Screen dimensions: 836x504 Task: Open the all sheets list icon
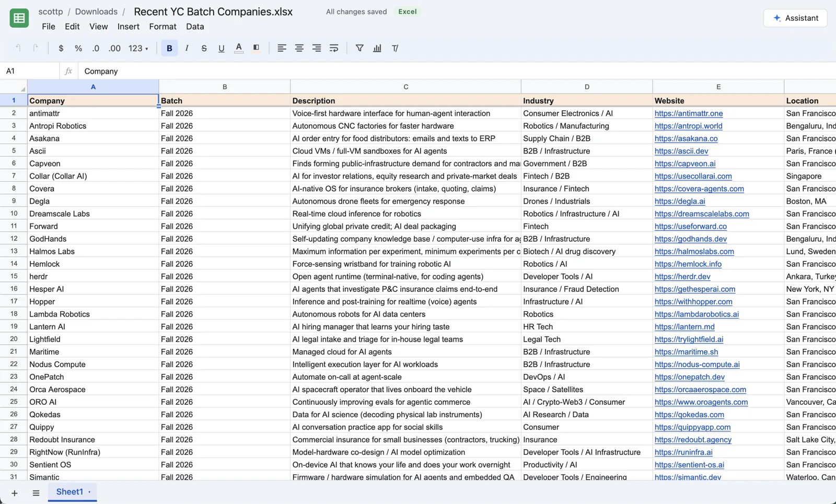click(36, 493)
